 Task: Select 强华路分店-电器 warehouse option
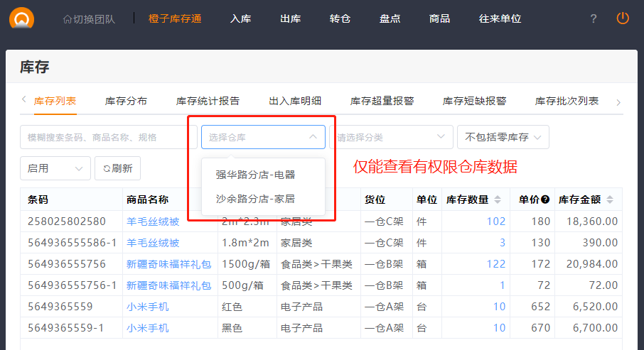(x=255, y=174)
